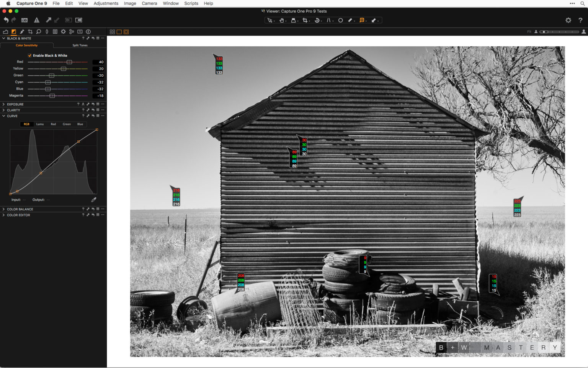This screenshot has height=368, width=588.
Task: Switch to the Split Tones tab
Action: 79,45
